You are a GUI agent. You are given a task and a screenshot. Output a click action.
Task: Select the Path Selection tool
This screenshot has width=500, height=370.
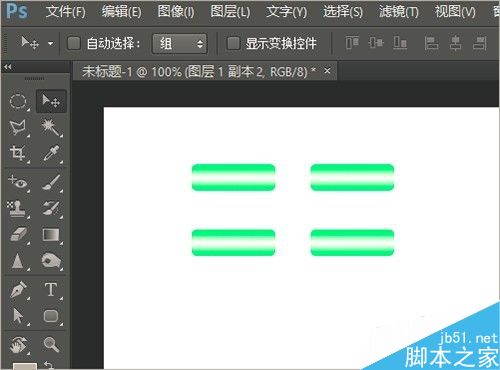[x=18, y=315]
